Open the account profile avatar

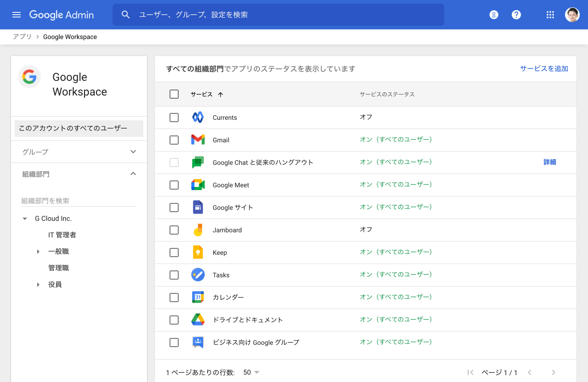coord(572,15)
